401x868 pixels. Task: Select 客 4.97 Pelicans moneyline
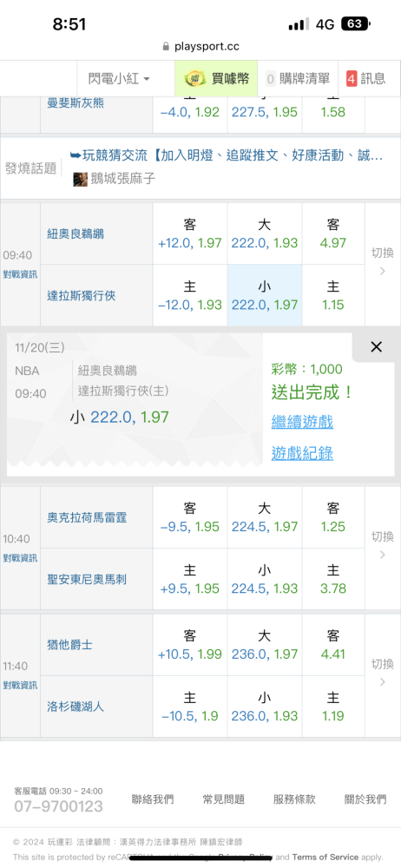333,233
